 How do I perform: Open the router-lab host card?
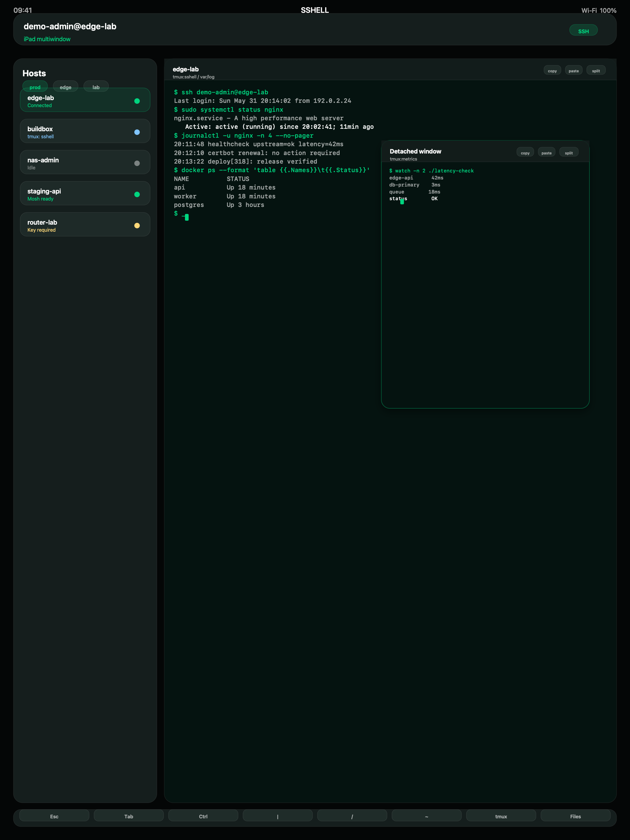(85, 225)
